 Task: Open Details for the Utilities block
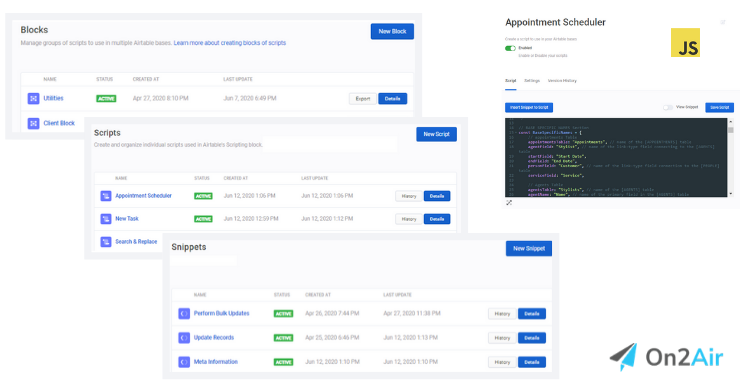click(393, 99)
